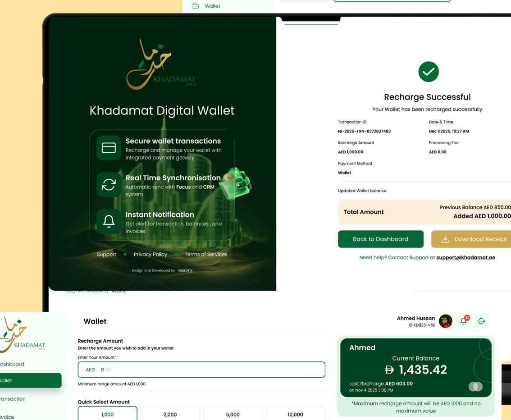
Task: Select the 1,000 quick amount option
Action: tap(107, 414)
